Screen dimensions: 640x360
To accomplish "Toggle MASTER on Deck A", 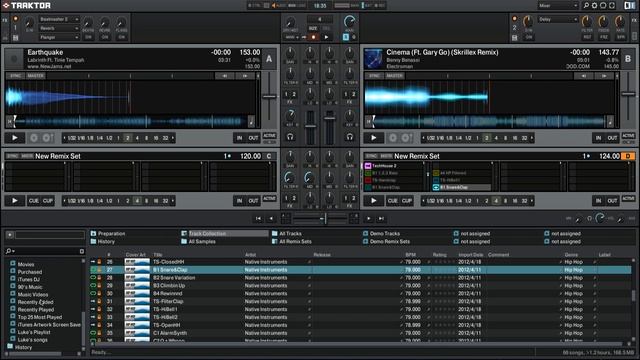I will coord(36,76).
